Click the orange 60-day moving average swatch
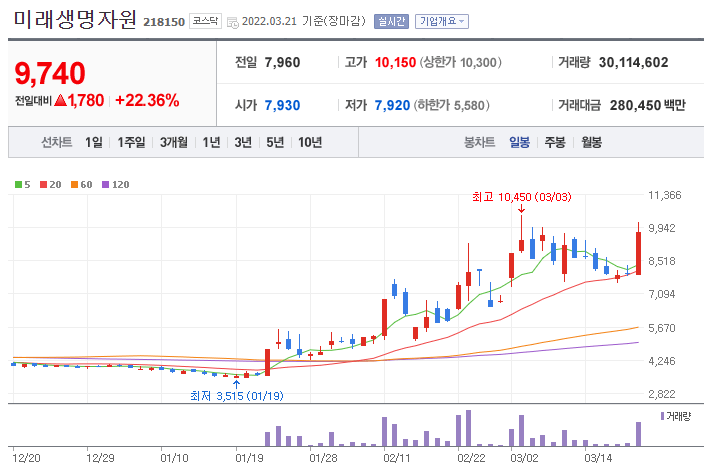704x470 pixels. [75, 184]
